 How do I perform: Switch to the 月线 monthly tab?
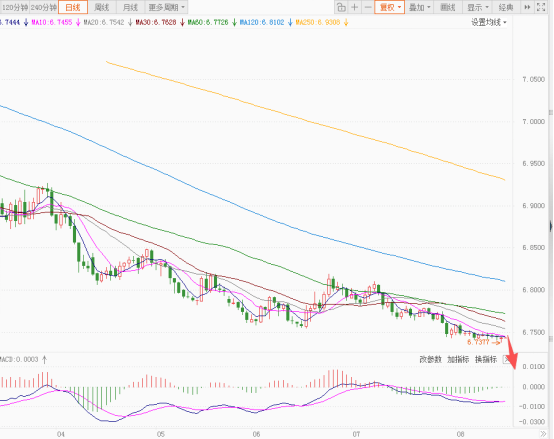(130, 7)
